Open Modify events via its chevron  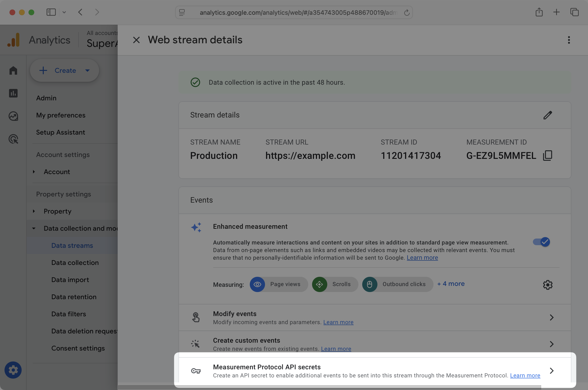[552, 318]
